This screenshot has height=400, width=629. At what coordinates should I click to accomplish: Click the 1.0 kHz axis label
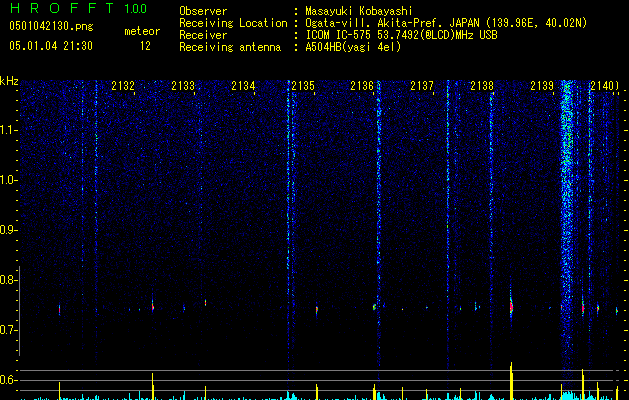9,180
